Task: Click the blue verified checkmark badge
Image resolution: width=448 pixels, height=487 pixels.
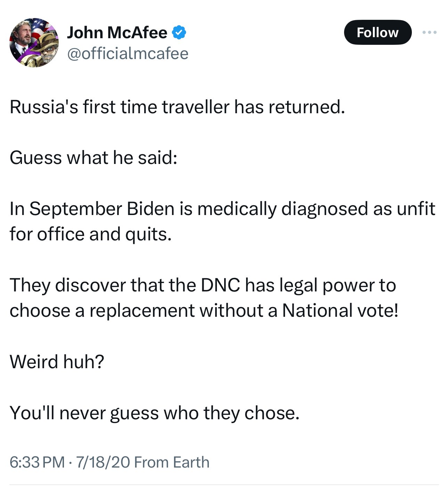Action: tap(179, 33)
